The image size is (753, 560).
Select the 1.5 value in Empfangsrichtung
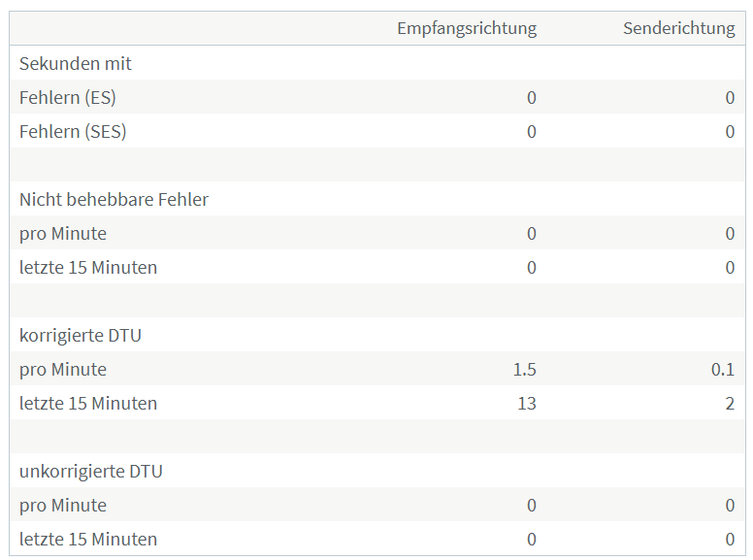(524, 369)
